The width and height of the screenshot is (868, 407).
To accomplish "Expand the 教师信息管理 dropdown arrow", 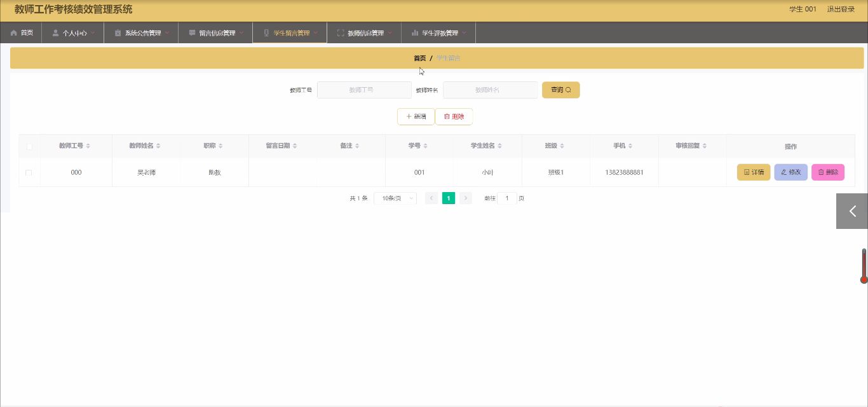I will (x=390, y=32).
